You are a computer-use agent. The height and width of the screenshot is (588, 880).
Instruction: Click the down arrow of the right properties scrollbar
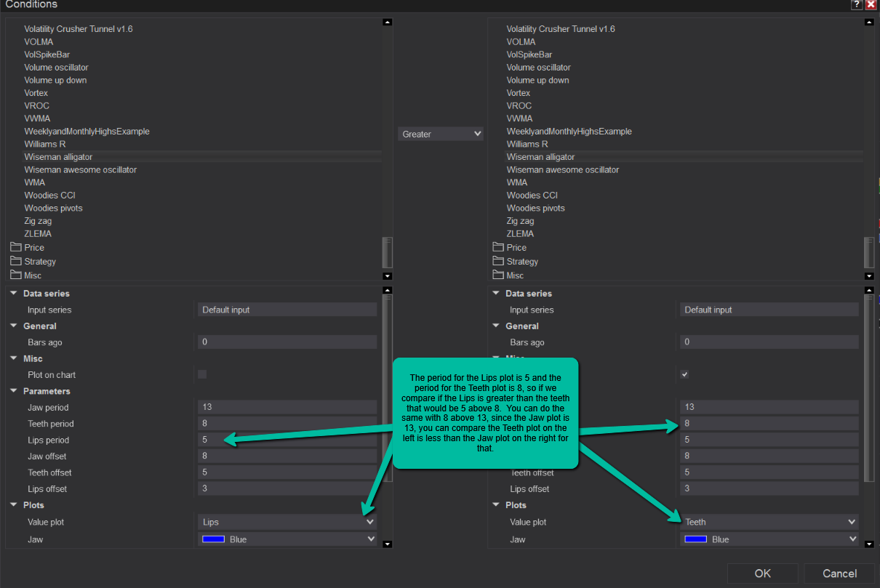869,544
